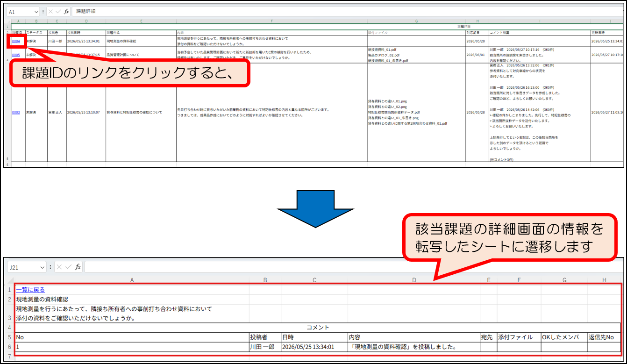
Task: Follow the 一覧に戻る link in lower sheet
Action: 30,290
